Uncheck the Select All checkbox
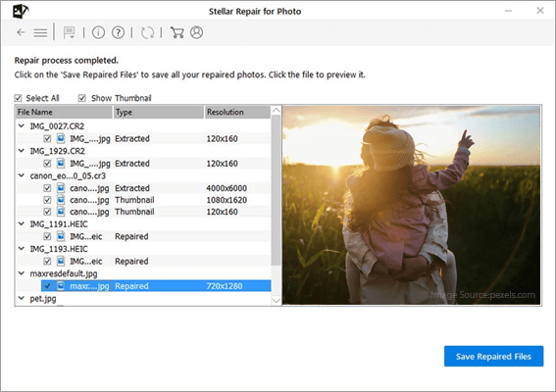556x392 pixels. (18, 98)
